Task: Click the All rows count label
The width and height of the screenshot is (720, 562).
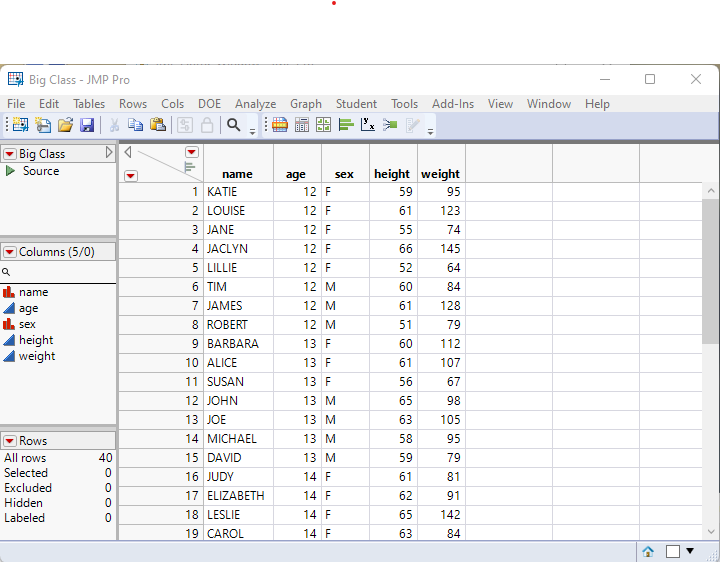Action: 25,458
